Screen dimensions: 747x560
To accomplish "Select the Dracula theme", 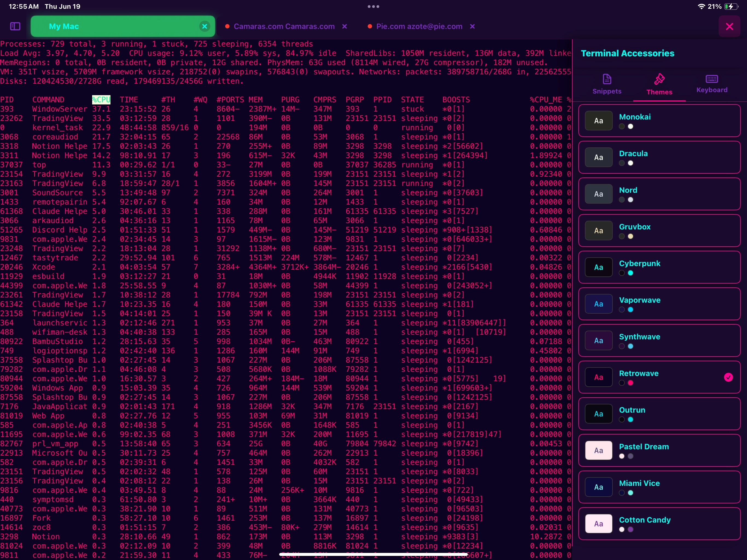I will (x=659, y=157).
